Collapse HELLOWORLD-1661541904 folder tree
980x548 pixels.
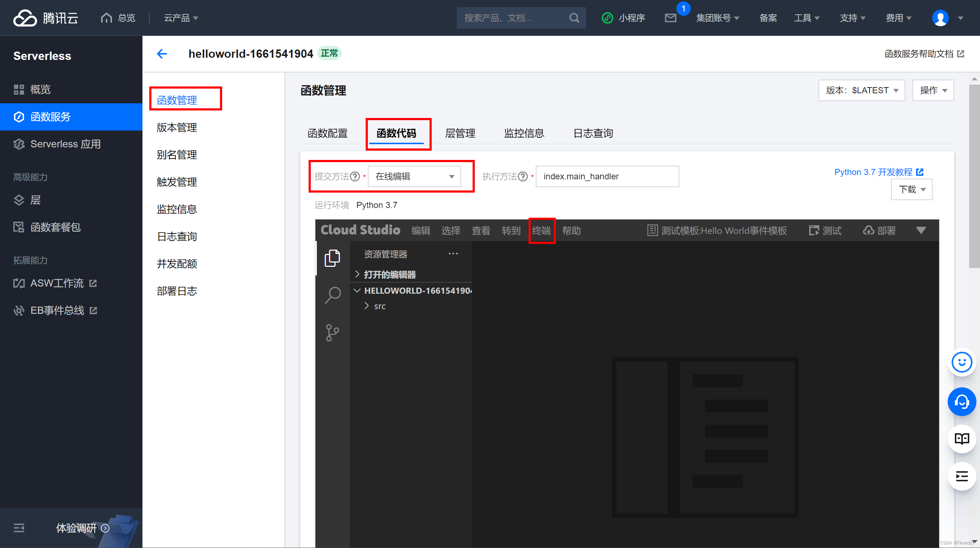411,290
